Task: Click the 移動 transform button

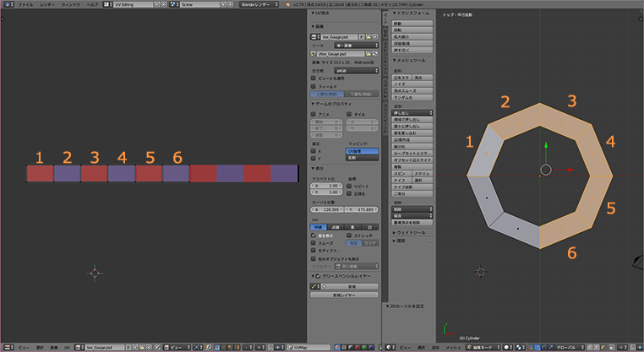Action: click(412, 24)
